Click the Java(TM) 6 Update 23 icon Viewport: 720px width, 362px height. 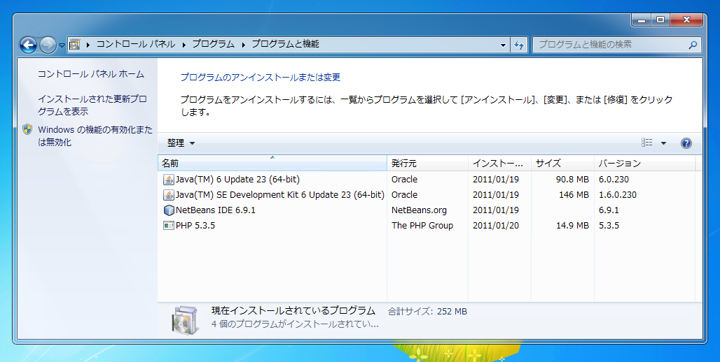pos(169,180)
